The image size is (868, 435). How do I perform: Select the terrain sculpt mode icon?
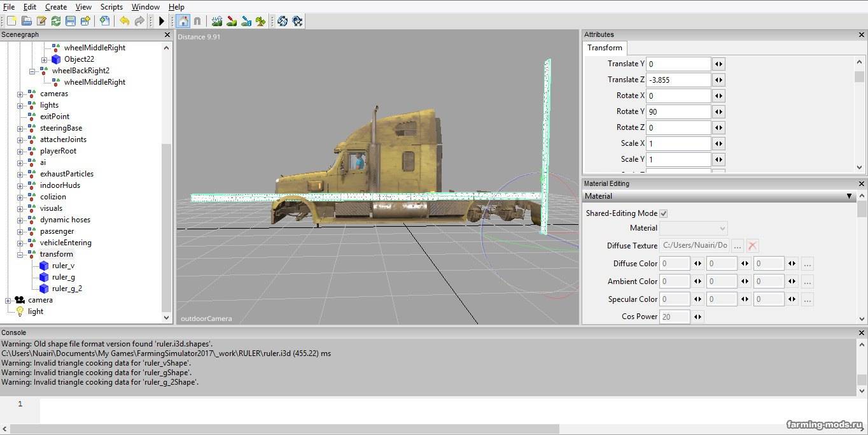click(x=218, y=21)
